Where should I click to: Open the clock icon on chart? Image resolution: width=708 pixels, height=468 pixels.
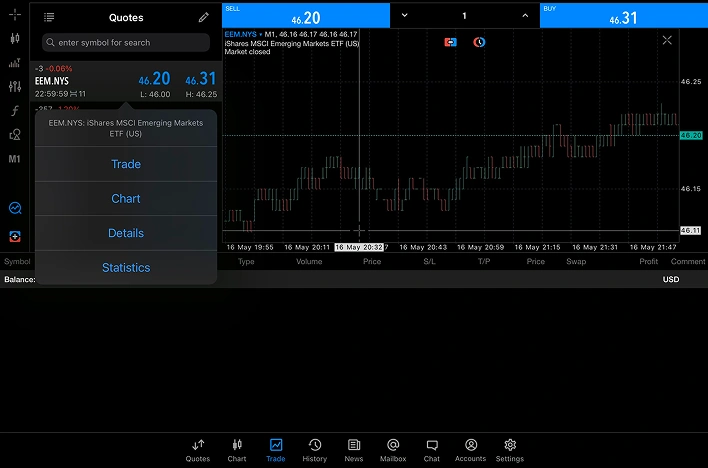[x=479, y=42]
